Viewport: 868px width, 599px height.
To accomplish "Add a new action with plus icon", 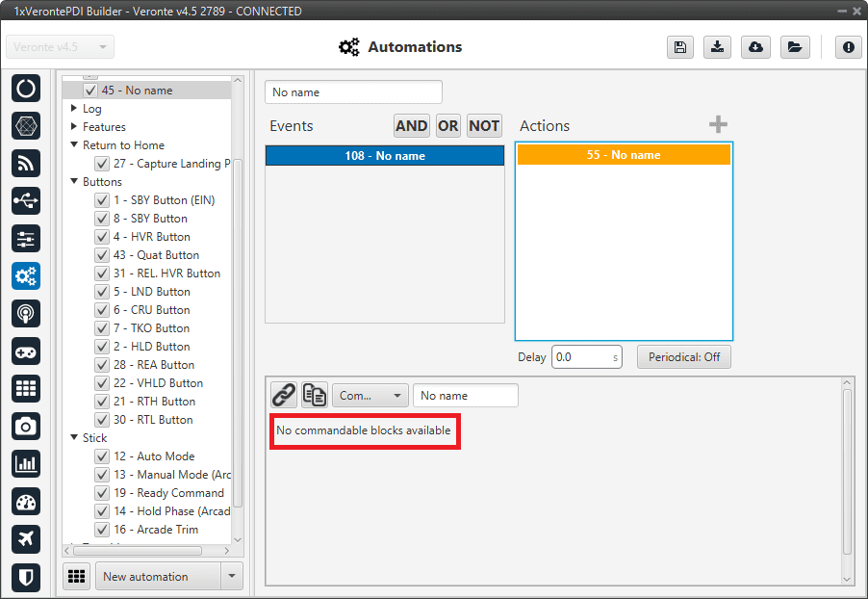I will point(718,125).
